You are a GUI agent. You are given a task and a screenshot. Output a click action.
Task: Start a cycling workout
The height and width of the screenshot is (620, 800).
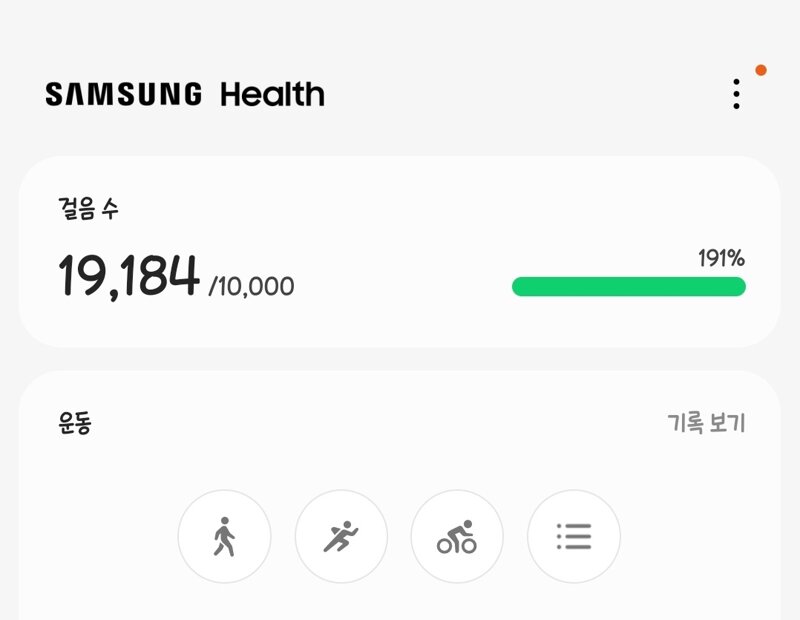pyautogui.click(x=457, y=536)
